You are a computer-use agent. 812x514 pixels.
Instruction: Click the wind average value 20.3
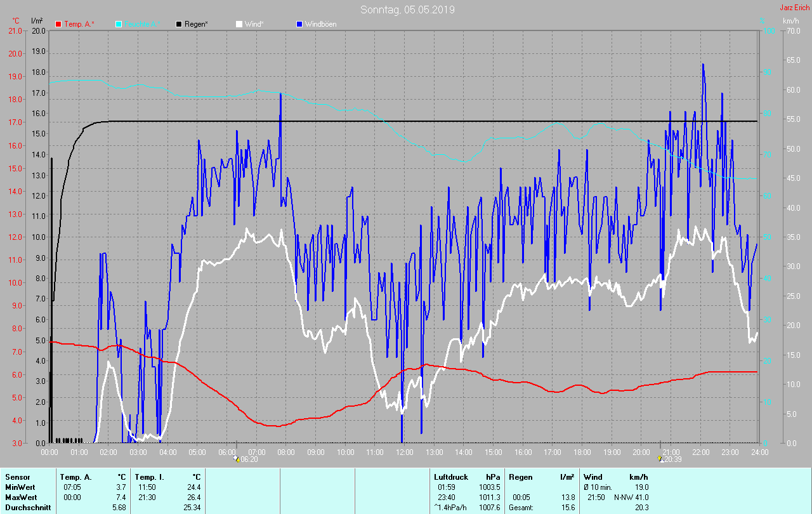tap(641, 508)
